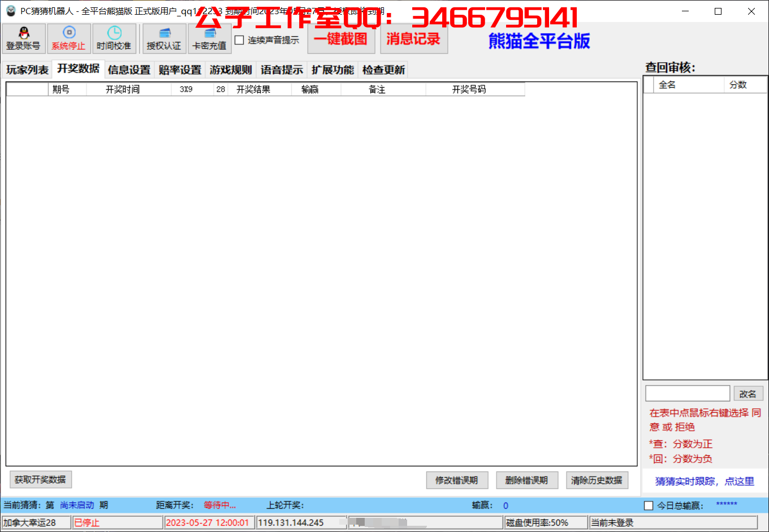
Task: Click the 加拿大幸运28 status bar entry
Action: tap(36, 522)
